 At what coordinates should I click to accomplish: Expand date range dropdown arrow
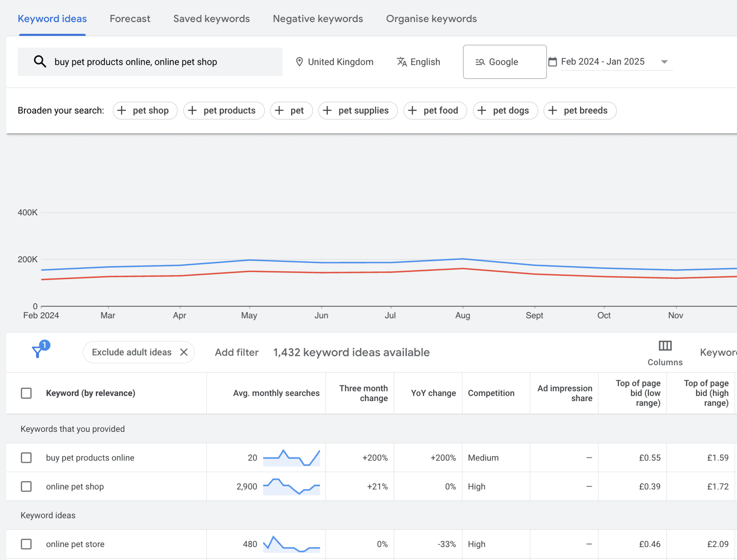[x=664, y=62]
